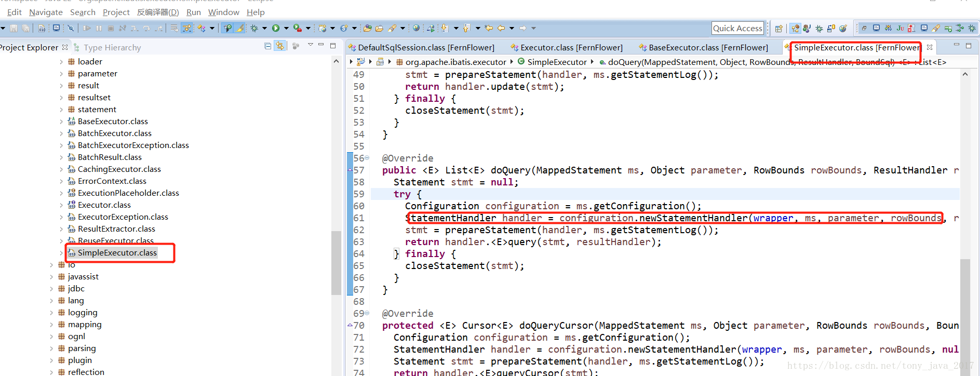Image resolution: width=980 pixels, height=376 pixels.
Task: Click SimpleExecutor breadcrumb in editor
Action: (x=553, y=62)
